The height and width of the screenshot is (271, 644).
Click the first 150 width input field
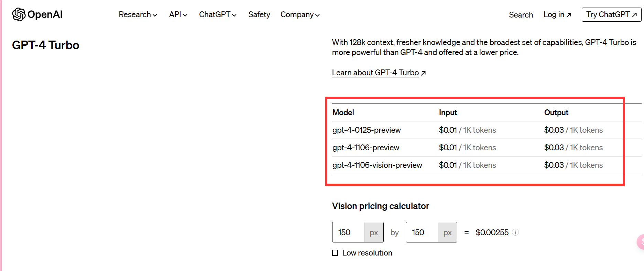point(348,232)
